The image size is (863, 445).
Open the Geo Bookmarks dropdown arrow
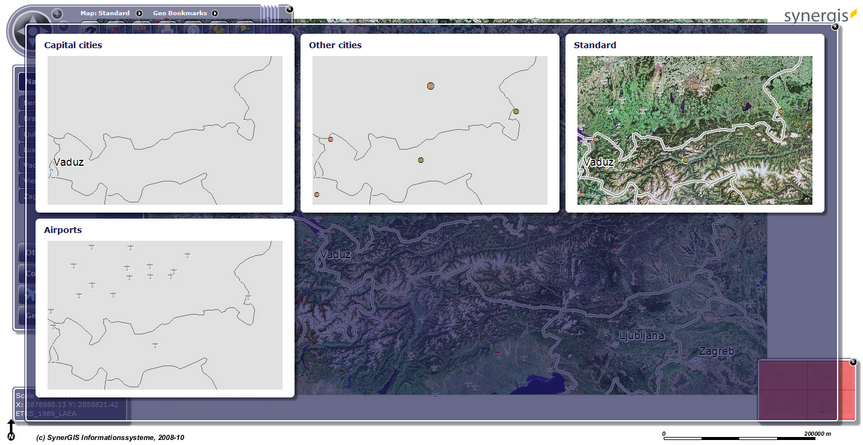215,13
